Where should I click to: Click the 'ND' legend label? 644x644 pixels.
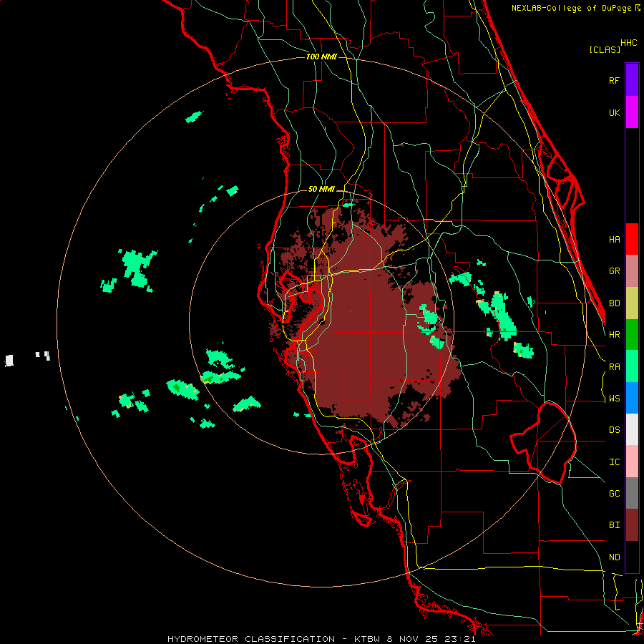tap(614, 557)
